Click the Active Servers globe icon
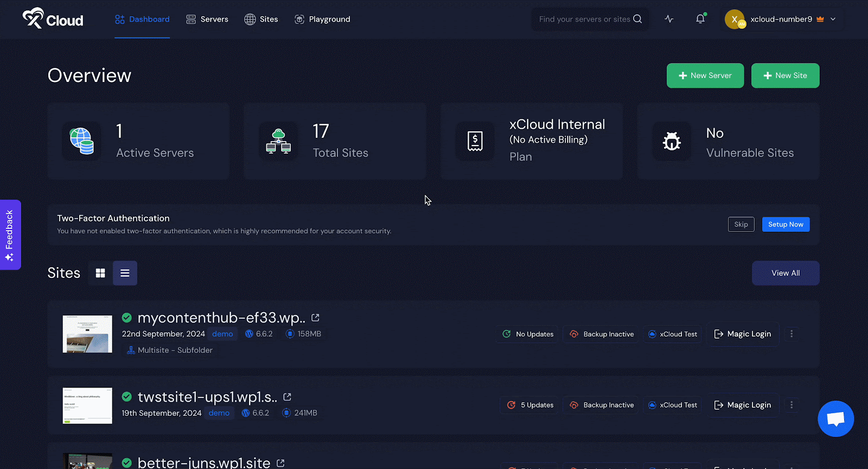Viewport: 868px width, 469px height. (x=81, y=141)
